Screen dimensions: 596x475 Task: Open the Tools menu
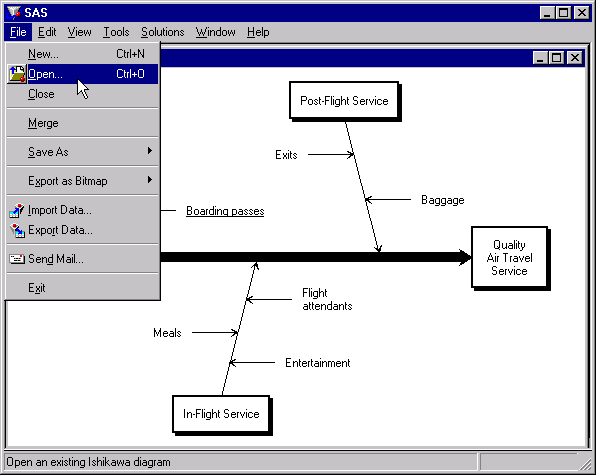[x=116, y=32]
